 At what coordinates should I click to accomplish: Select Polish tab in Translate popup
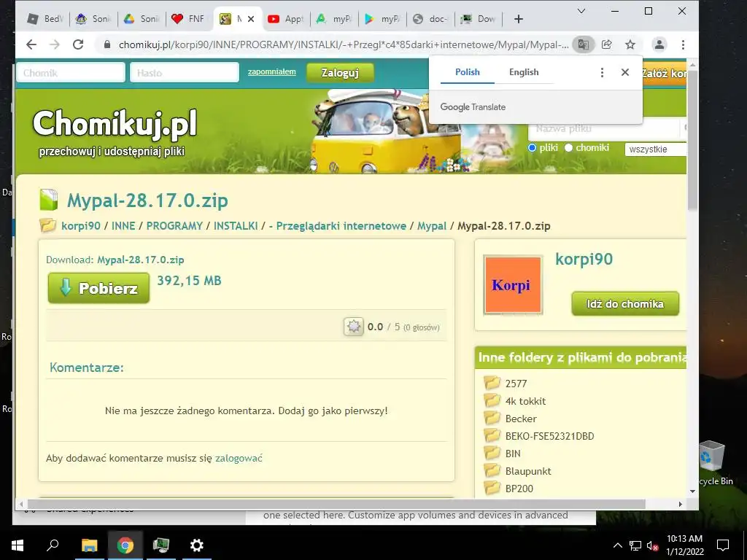coord(468,72)
